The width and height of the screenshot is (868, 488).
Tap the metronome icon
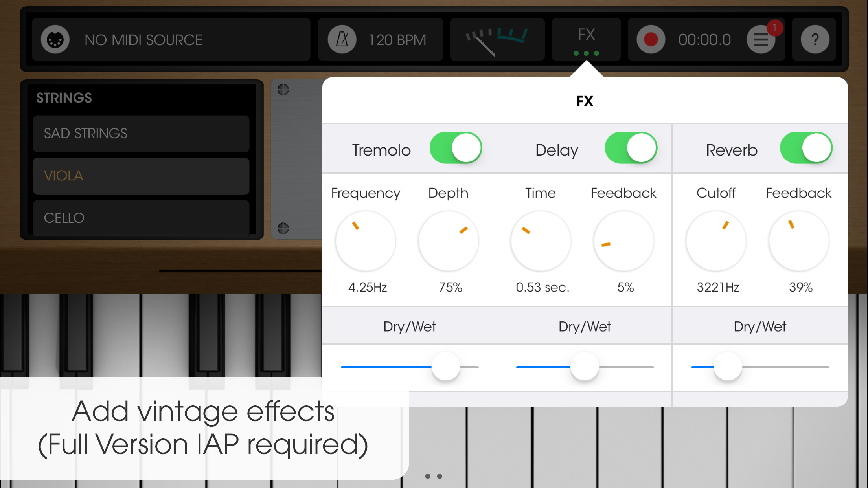click(342, 40)
